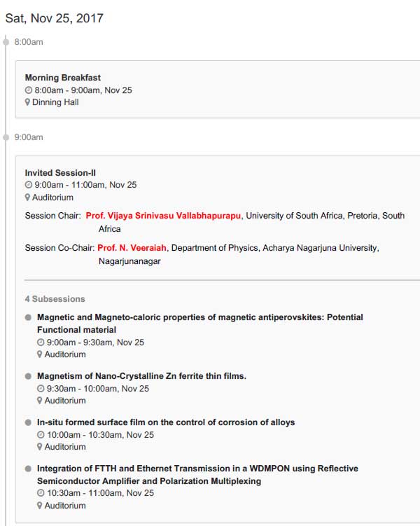Click the clock icon under Invited Session-II

pos(29,185)
